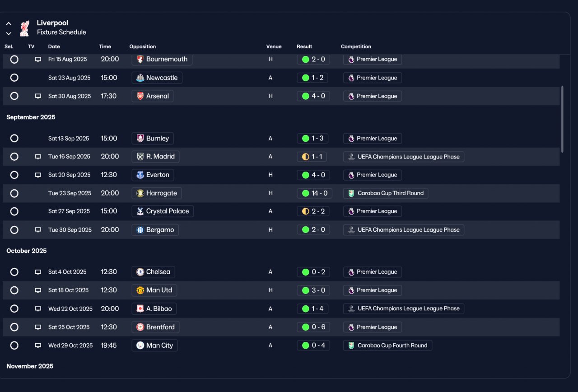
Task: Open the Bournemouth opposition button
Action: (162, 60)
